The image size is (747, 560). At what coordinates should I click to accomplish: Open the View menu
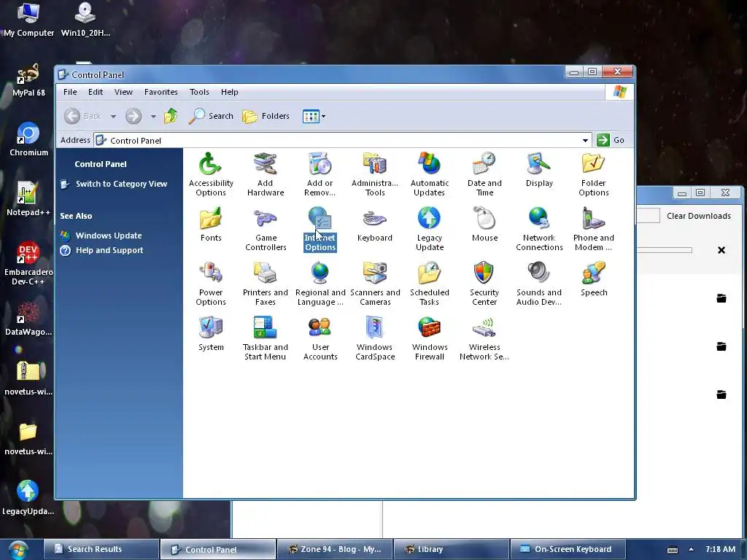click(x=123, y=92)
